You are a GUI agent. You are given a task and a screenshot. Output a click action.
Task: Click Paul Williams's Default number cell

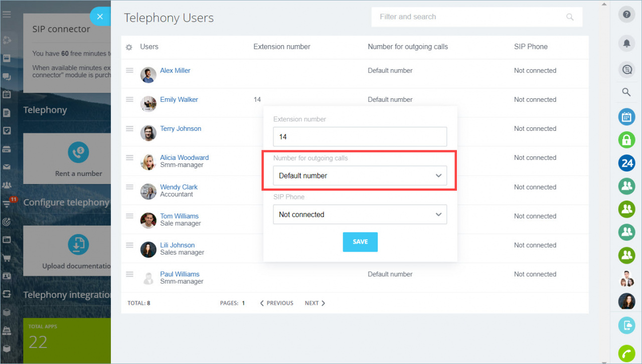coord(390,274)
